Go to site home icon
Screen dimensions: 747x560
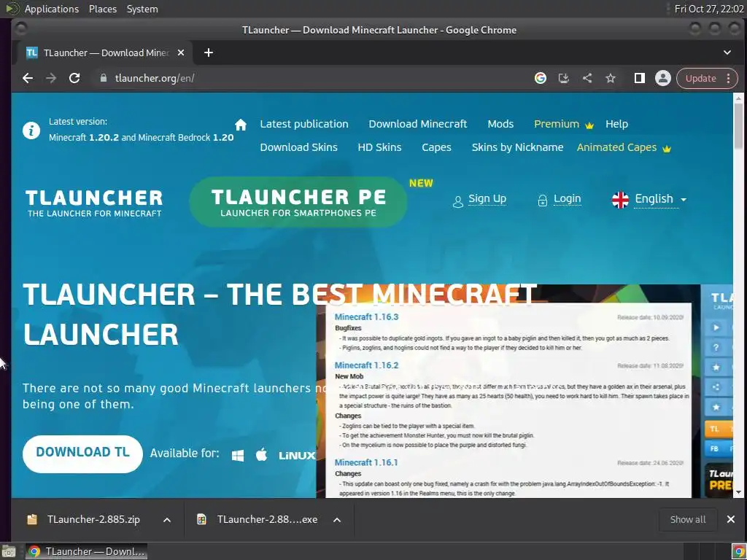(x=241, y=124)
